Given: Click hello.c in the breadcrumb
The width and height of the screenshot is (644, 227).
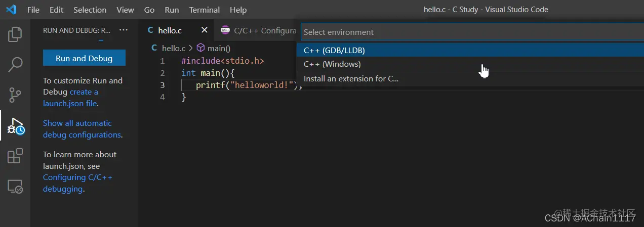Looking at the screenshot, I should pos(174,48).
